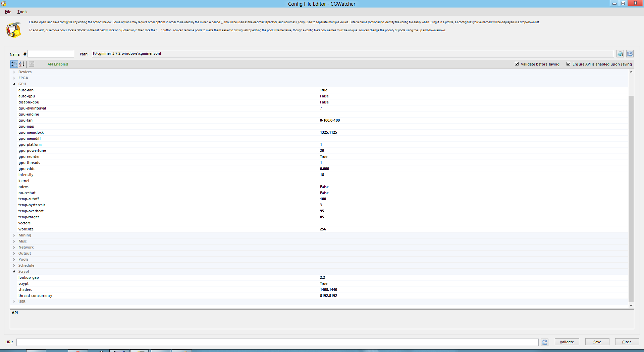The width and height of the screenshot is (644, 352).
Task: Open the Property Pages toolbar button
Action: coord(32,64)
